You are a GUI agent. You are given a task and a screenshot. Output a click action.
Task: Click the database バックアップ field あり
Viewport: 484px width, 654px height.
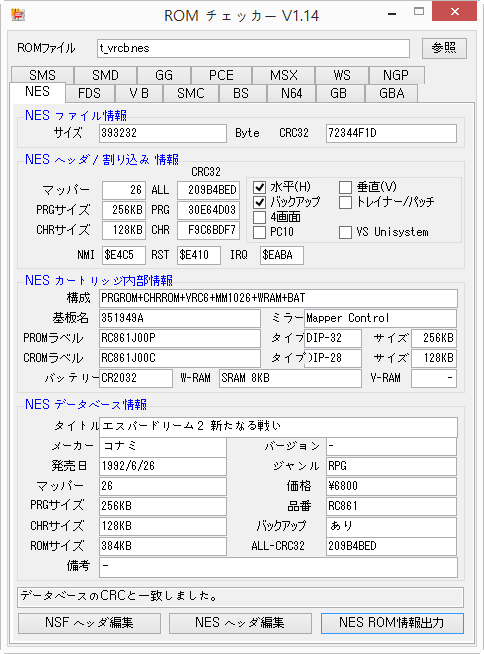391,526
